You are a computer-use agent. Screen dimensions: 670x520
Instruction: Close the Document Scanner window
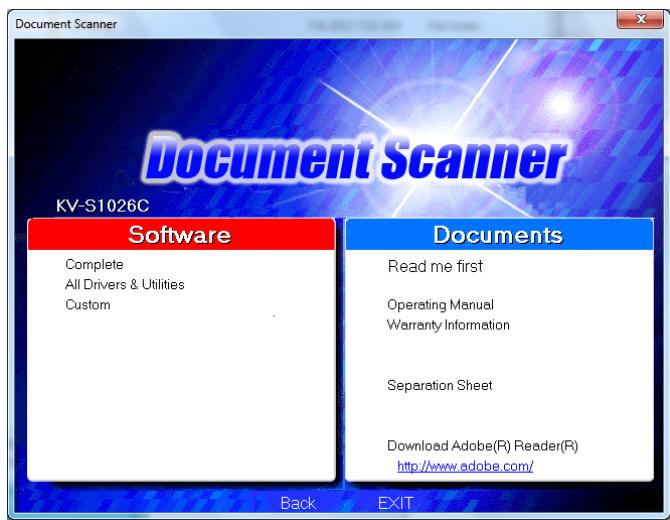(640, 19)
